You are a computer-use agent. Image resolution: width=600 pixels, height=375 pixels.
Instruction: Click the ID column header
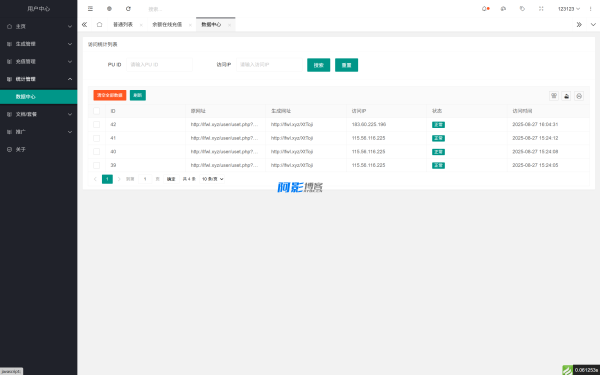coord(145,111)
